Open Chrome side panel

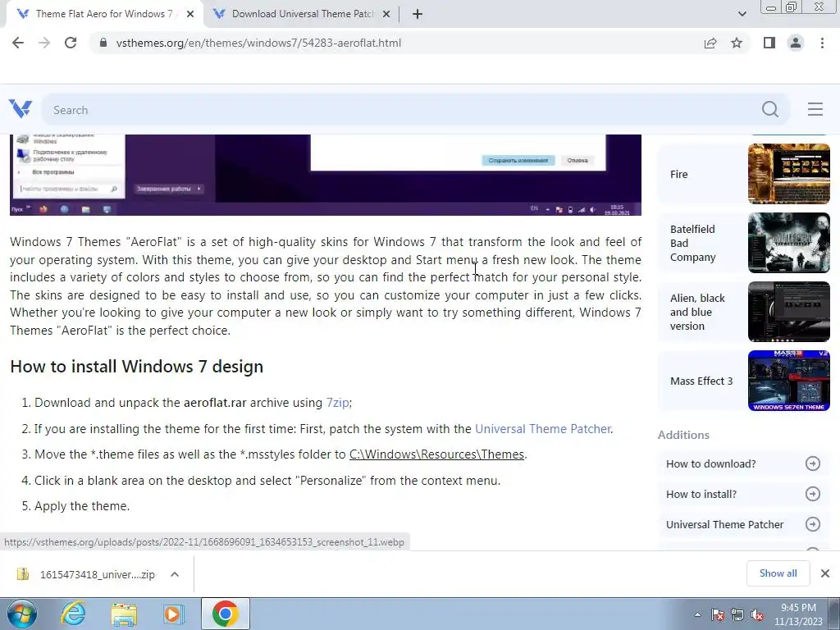coord(769,43)
